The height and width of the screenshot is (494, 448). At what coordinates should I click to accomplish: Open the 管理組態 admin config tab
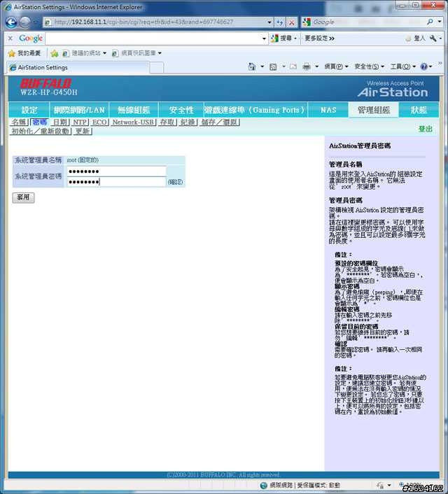point(374,110)
